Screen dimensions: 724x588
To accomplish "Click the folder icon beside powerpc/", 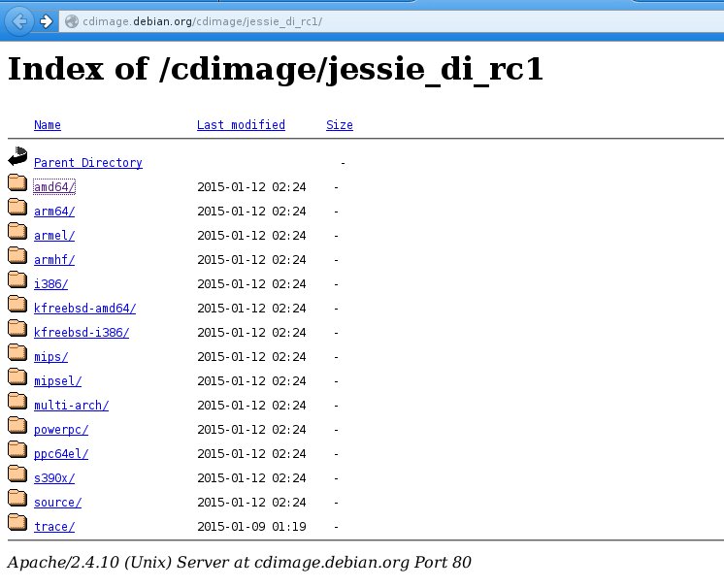I will tap(17, 425).
